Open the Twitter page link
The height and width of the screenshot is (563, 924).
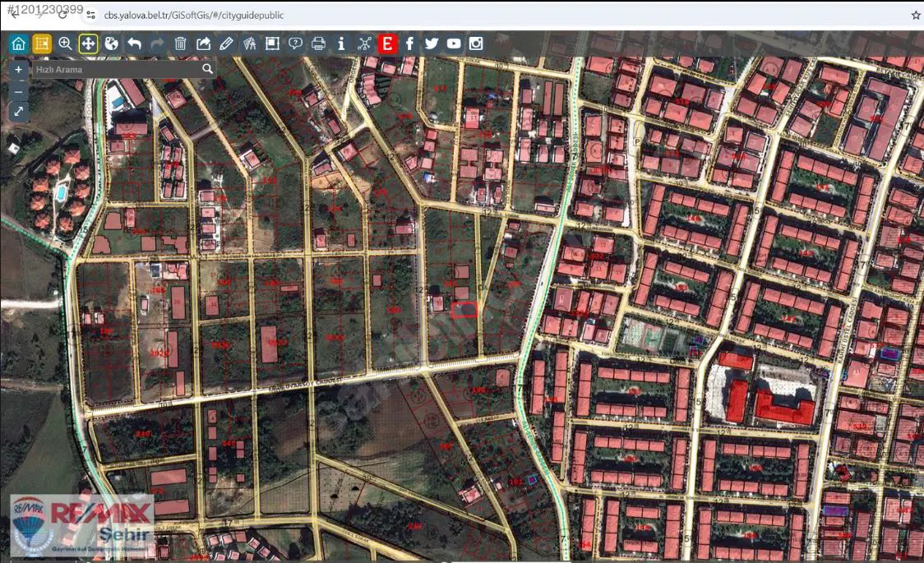(432, 44)
